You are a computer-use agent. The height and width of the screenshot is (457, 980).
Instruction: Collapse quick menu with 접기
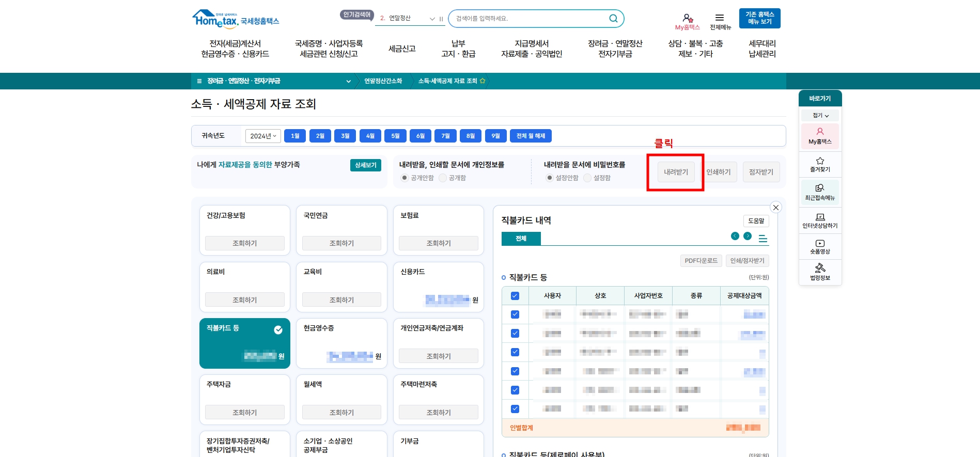point(820,115)
